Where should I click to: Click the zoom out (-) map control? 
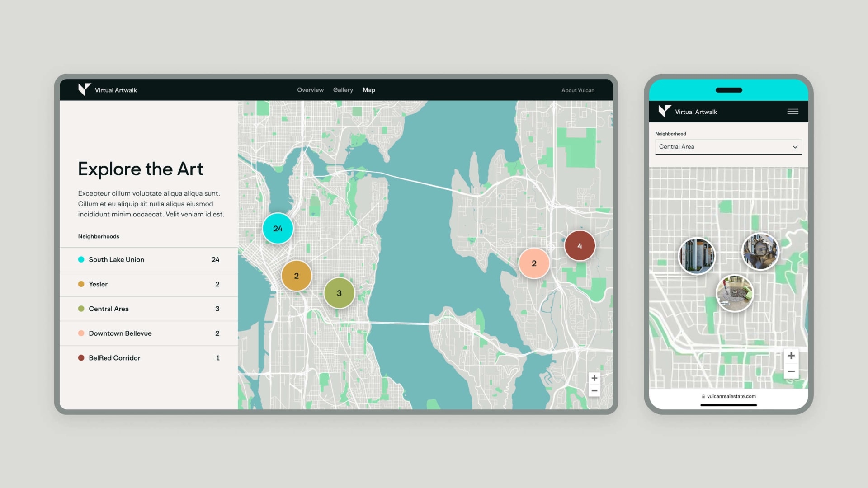[594, 391]
